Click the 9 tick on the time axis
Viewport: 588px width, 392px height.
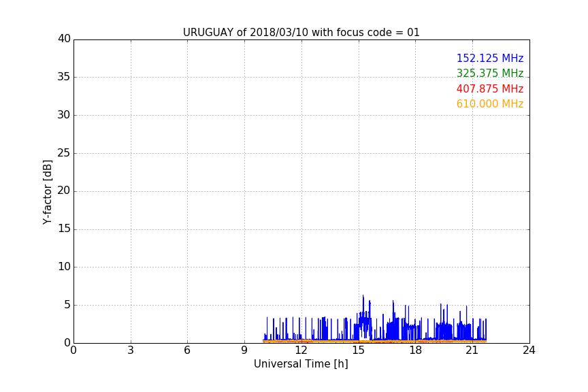(244, 350)
